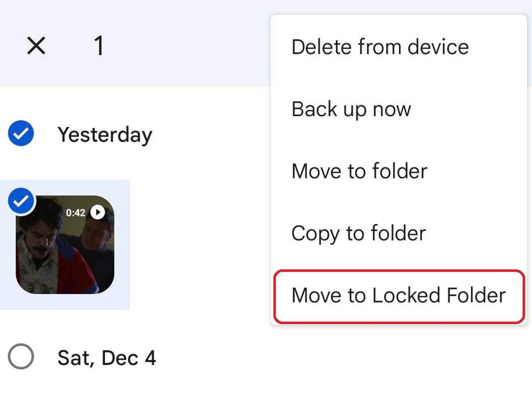Choose Move to Locked Folder
The height and width of the screenshot is (399, 532).
tap(398, 295)
